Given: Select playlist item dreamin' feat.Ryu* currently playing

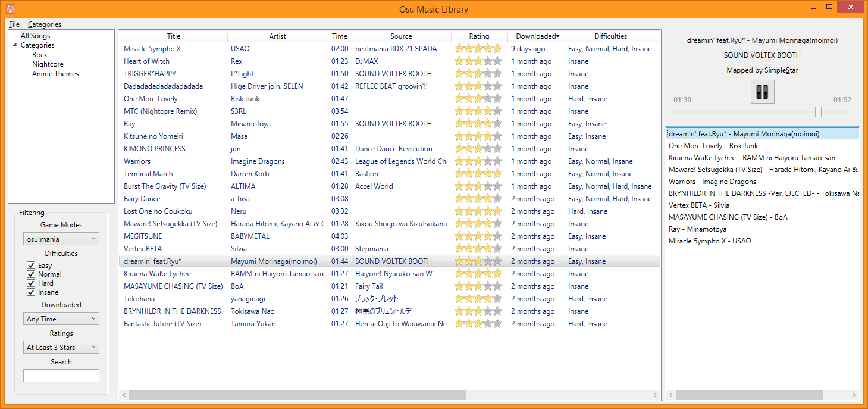Looking at the screenshot, I should [x=762, y=134].
